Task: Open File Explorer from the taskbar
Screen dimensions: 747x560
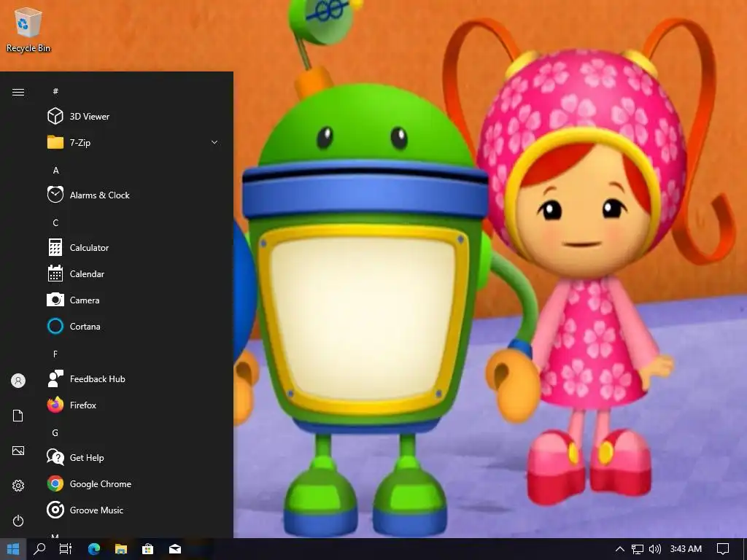Action: click(x=121, y=549)
